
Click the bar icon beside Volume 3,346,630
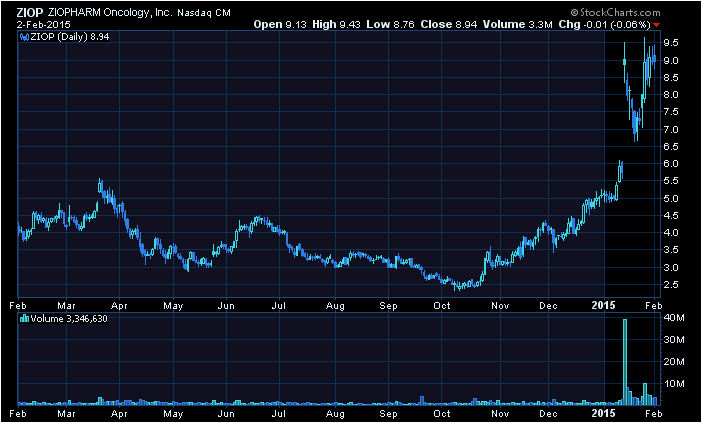point(25,319)
